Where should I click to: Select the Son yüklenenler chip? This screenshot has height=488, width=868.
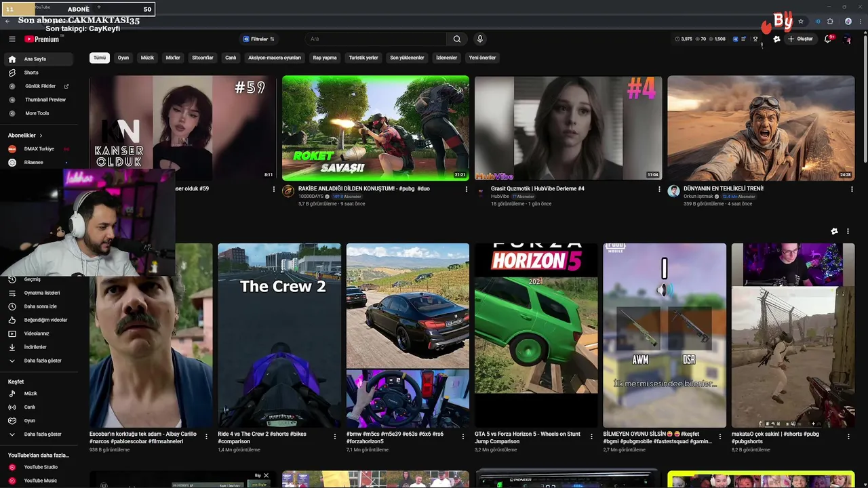click(407, 58)
